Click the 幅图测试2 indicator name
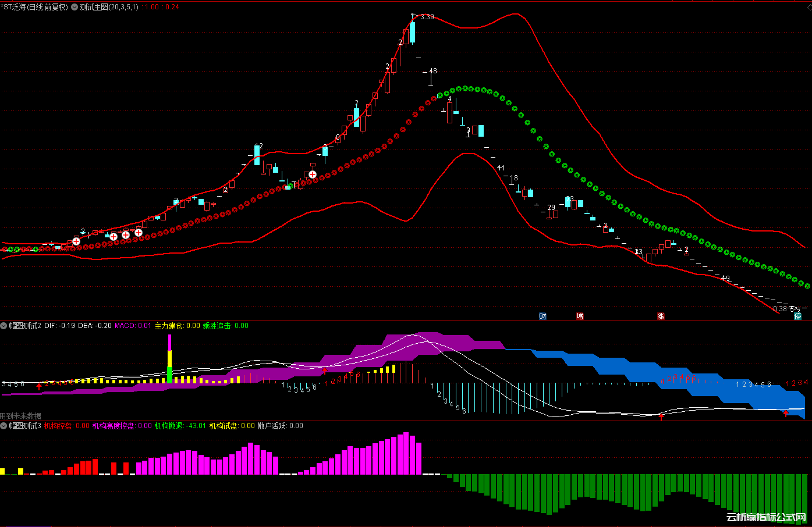Viewport: 812px width, 527px height. pos(25,326)
